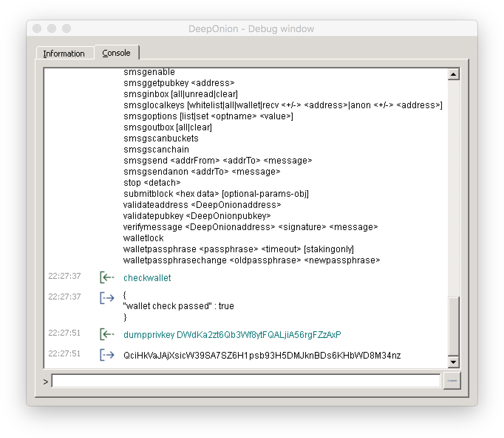Click the smsgscanbuckets line

coord(161,138)
